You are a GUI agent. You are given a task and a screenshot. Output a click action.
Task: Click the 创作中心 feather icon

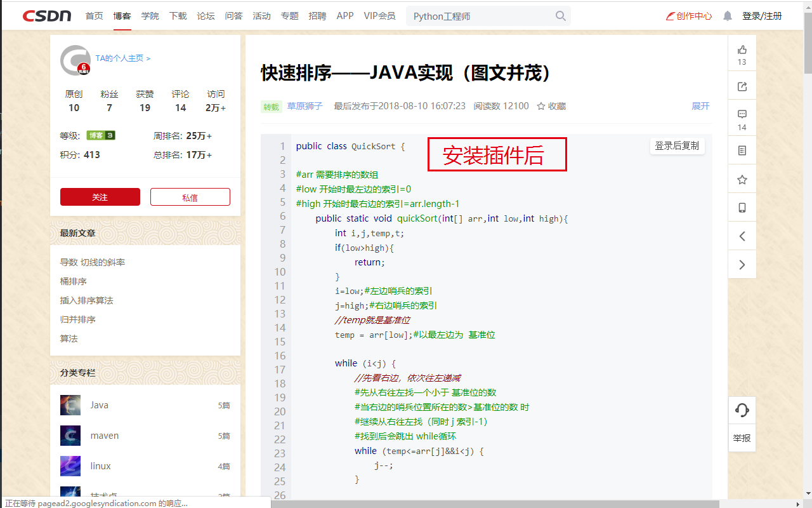point(670,16)
